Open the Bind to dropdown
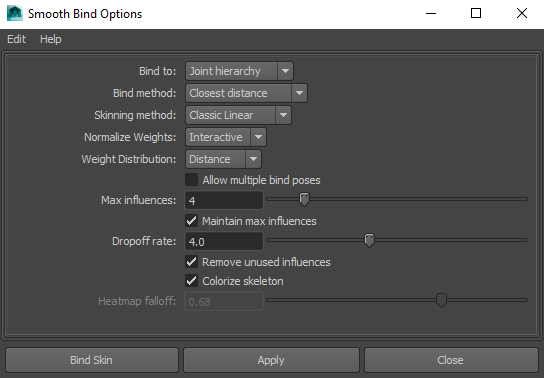Image resolution: width=544 pixels, height=378 pixels. 239,71
